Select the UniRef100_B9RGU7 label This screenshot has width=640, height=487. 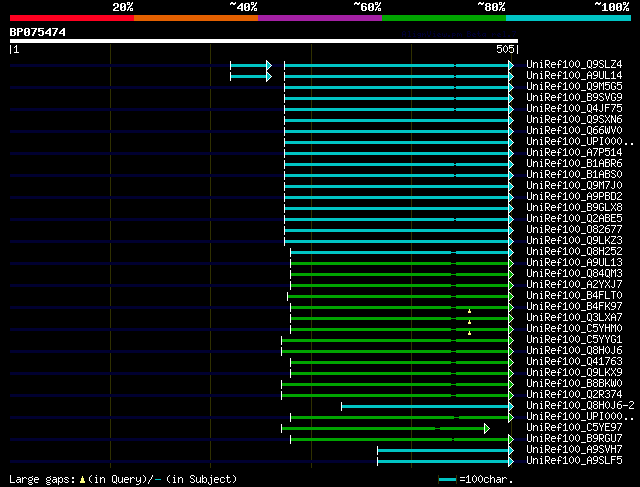574,439
